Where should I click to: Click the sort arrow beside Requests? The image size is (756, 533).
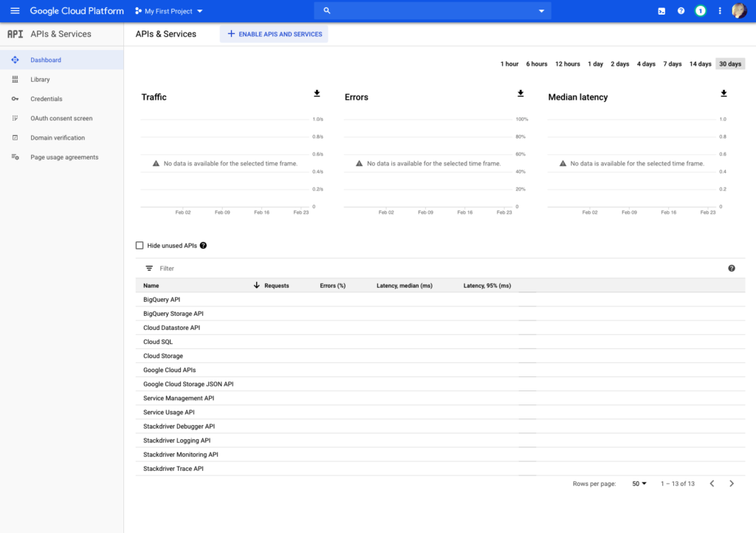pos(256,285)
